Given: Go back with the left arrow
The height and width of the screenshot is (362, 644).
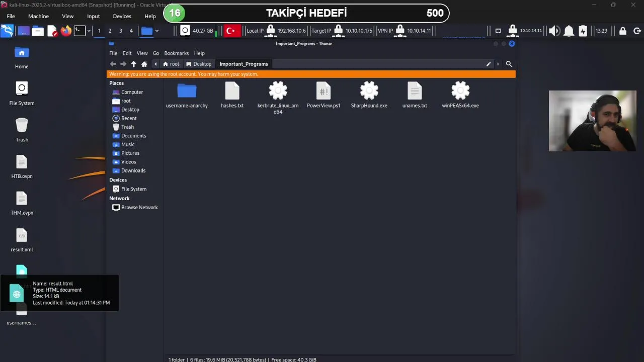Looking at the screenshot, I should coord(113,64).
